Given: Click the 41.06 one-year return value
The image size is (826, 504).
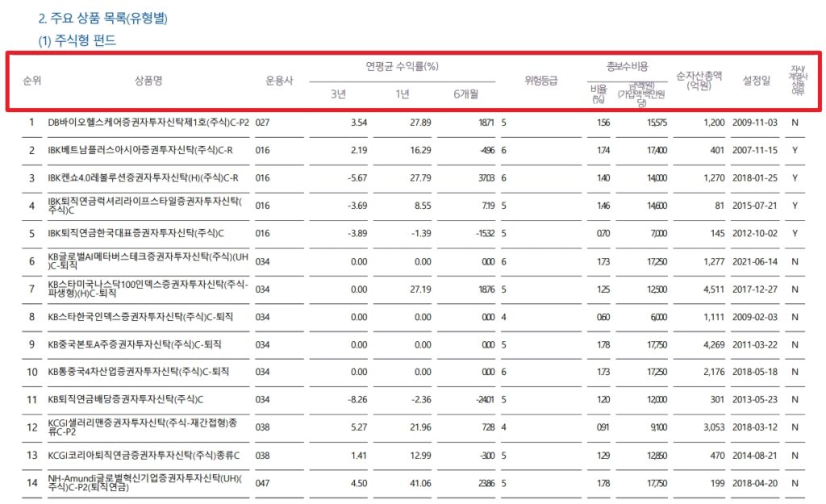Looking at the screenshot, I should tap(398, 483).
